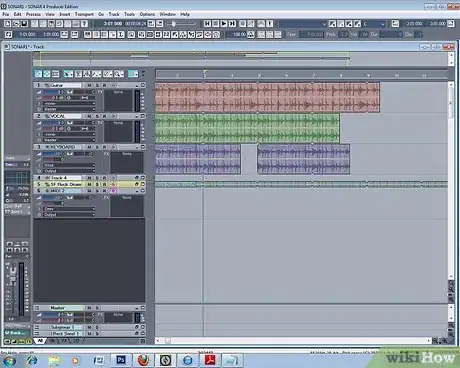Solo the Guitar track
The height and width of the screenshot is (368, 460).
point(97,85)
